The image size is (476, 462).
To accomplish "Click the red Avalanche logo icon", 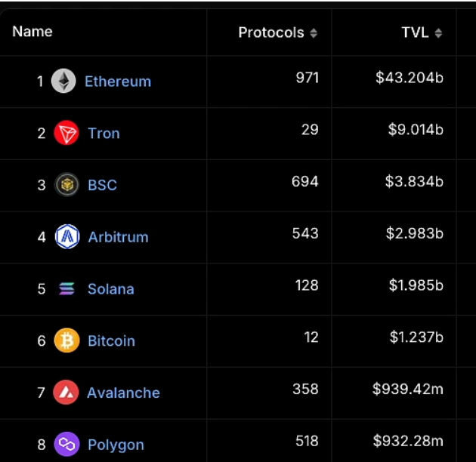I will pyautogui.click(x=66, y=393).
